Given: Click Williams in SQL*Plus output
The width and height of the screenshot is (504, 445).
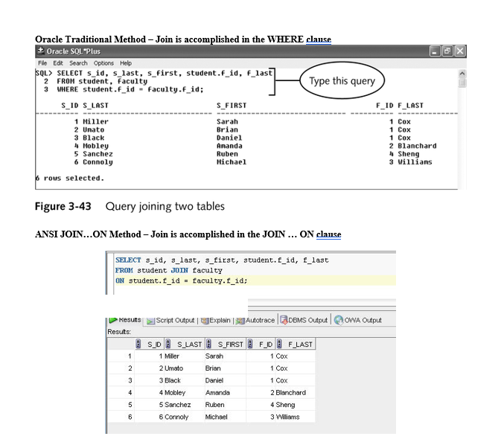Looking at the screenshot, I should 415,162.
